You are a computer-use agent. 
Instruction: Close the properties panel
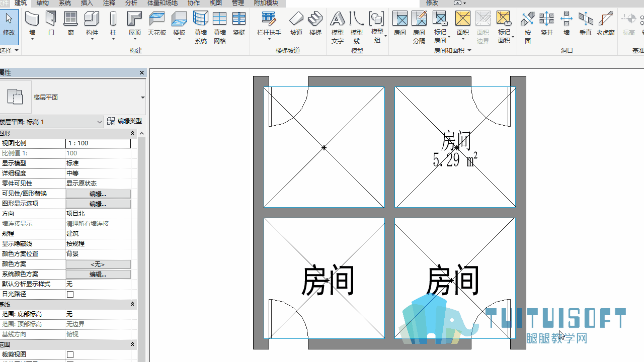[x=142, y=73]
